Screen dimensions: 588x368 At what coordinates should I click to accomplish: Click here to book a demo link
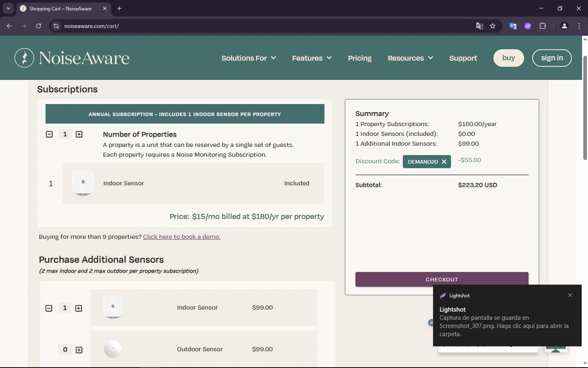point(181,237)
